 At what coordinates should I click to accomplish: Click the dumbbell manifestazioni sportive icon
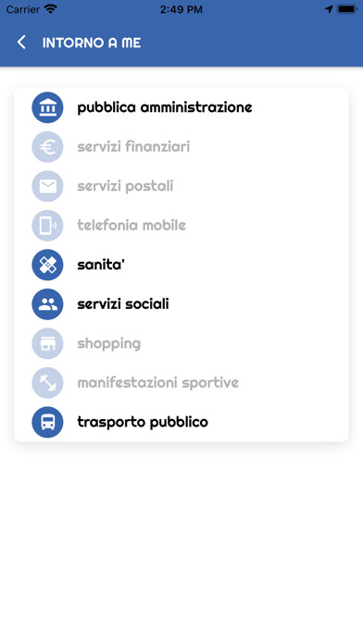click(x=47, y=383)
